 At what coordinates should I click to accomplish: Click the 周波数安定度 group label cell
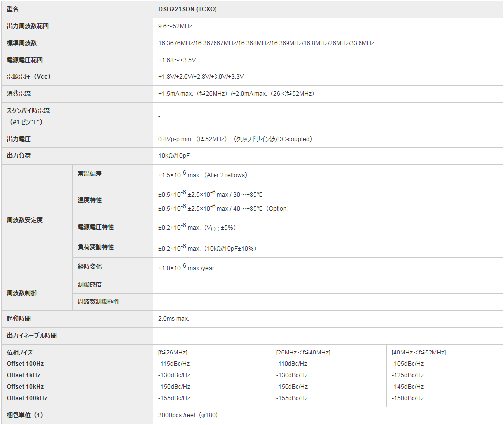pyautogui.click(x=25, y=220)
